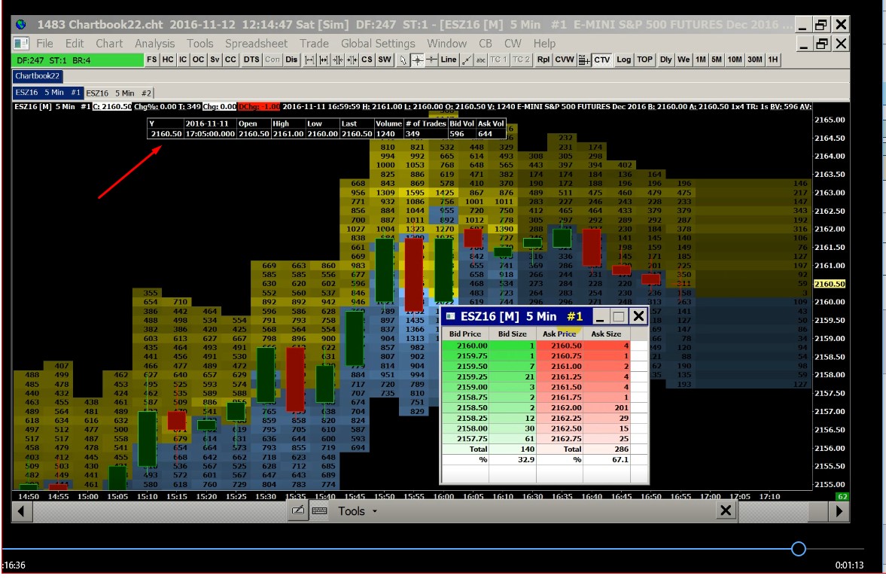The width and height of the screenshot is (886, 588).
Task: Click the CVW toolbar button
Action: (565, 60)
